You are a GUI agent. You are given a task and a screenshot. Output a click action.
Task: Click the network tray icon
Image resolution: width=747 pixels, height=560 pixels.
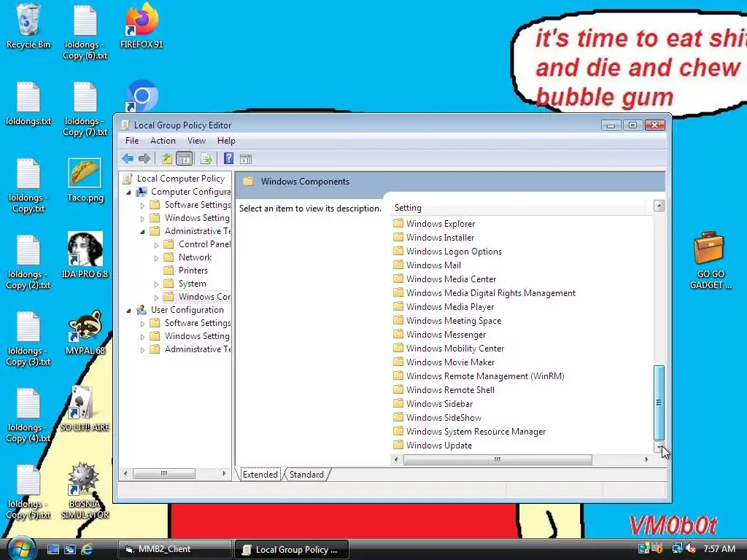(x=677, y=548)
